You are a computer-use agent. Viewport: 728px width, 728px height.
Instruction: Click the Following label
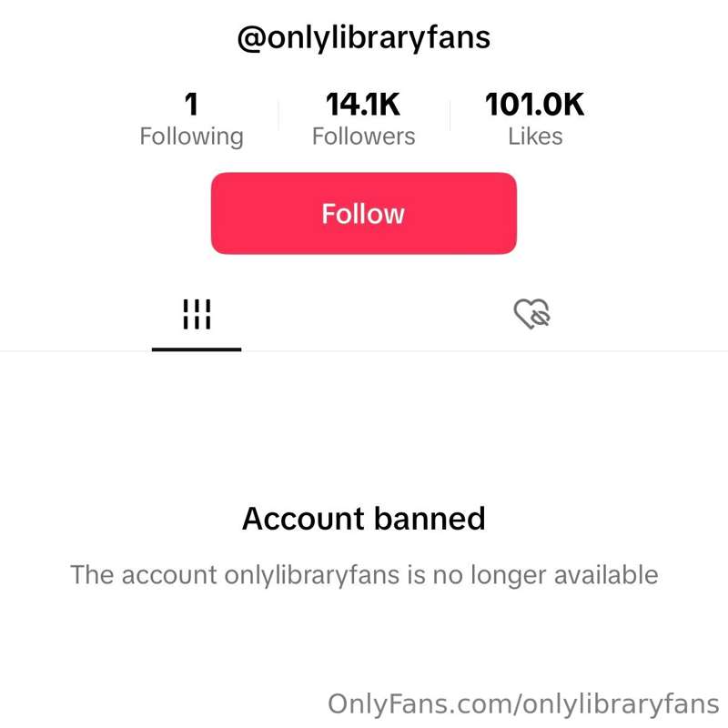click(191, 137)
